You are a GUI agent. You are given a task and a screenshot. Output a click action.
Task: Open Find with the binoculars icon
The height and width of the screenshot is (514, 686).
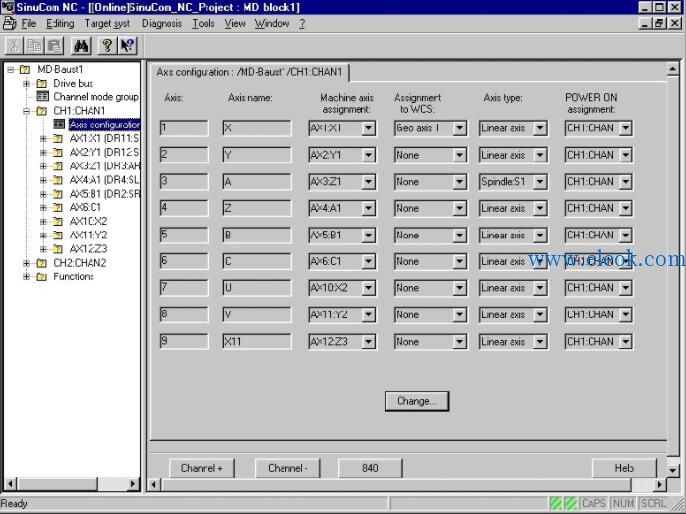81,45
